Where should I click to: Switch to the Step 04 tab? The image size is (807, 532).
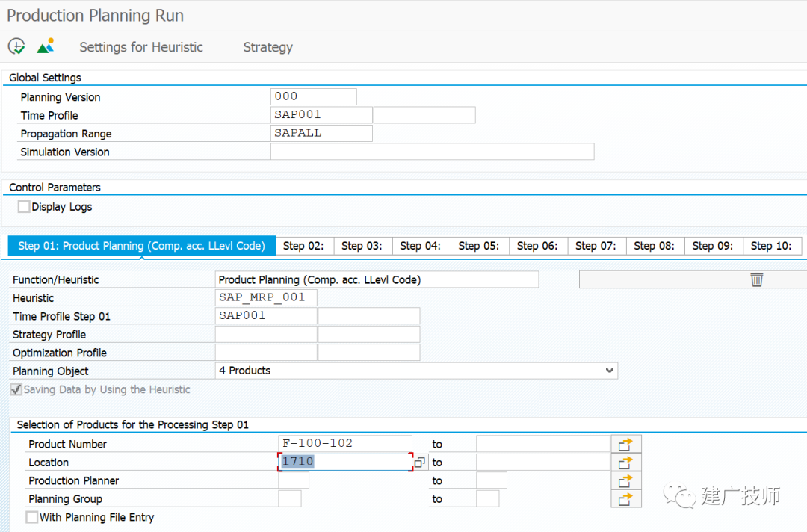(421, 245)
